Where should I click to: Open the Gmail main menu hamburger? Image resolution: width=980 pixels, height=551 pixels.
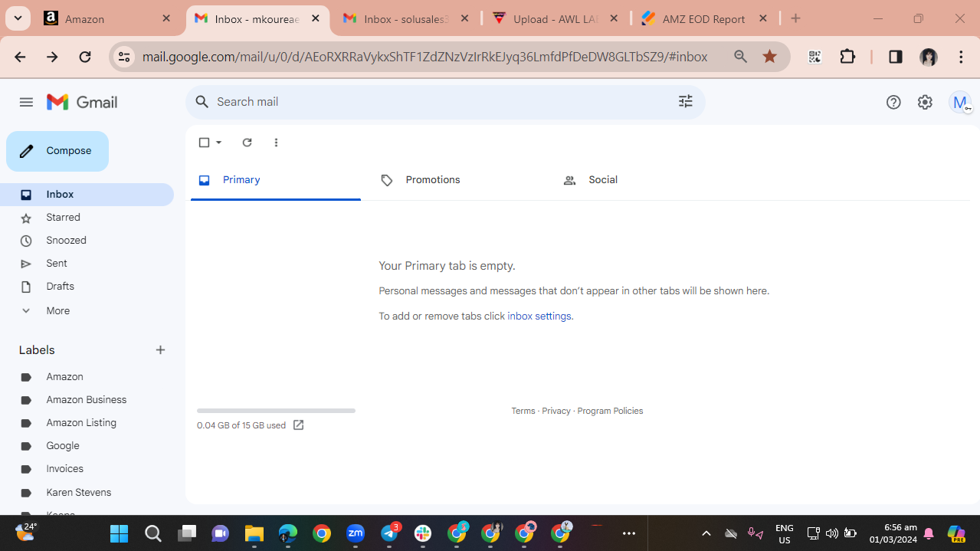(26, 102)
